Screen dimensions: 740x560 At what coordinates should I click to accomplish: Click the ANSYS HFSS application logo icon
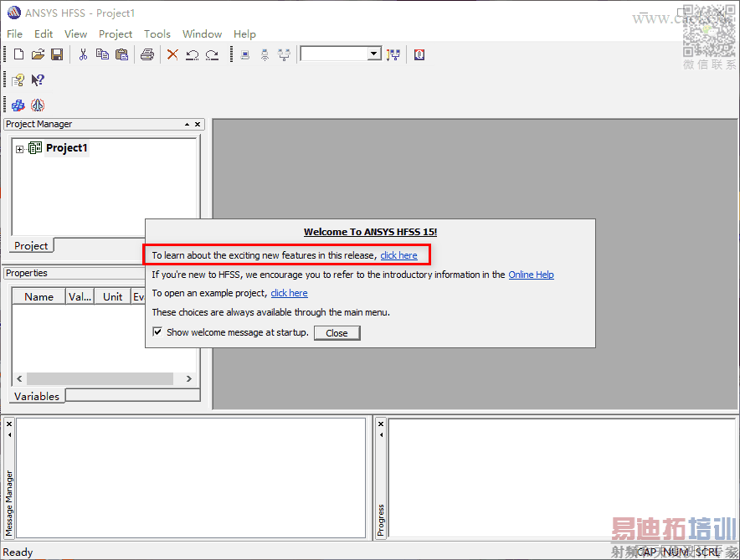[14, 13]
